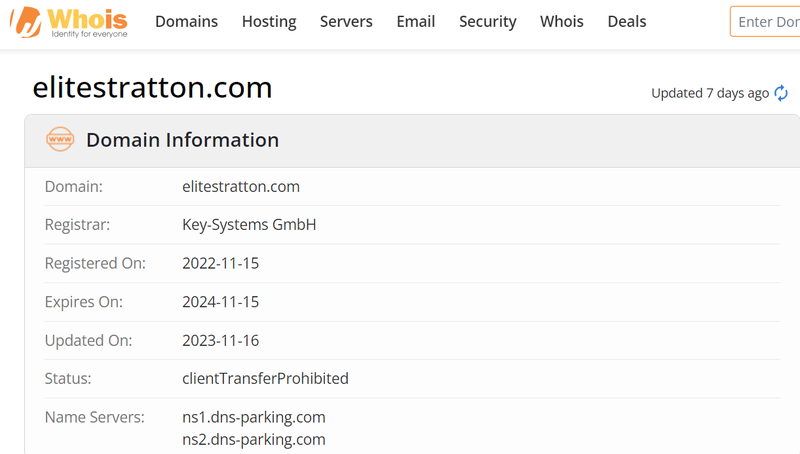Click the 'Updated On:' label
The image size is (800, 454).
(x=88, y=340)
